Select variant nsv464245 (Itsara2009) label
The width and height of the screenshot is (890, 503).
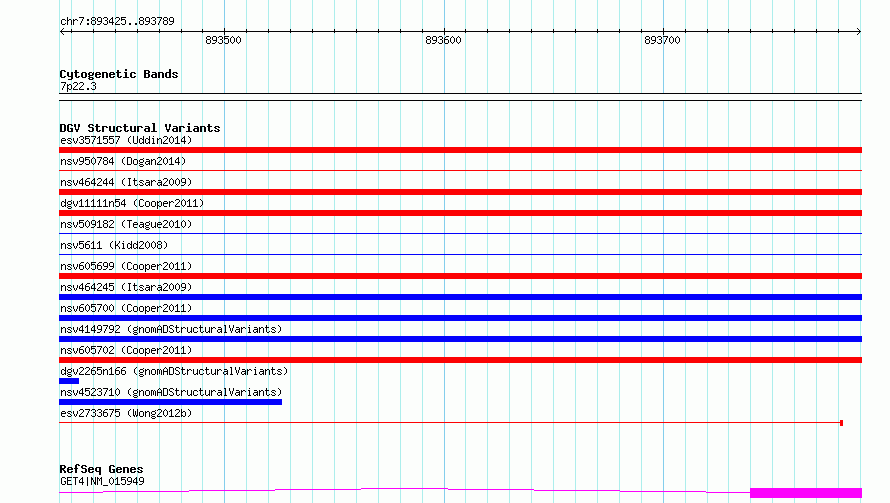pos(126,287)
